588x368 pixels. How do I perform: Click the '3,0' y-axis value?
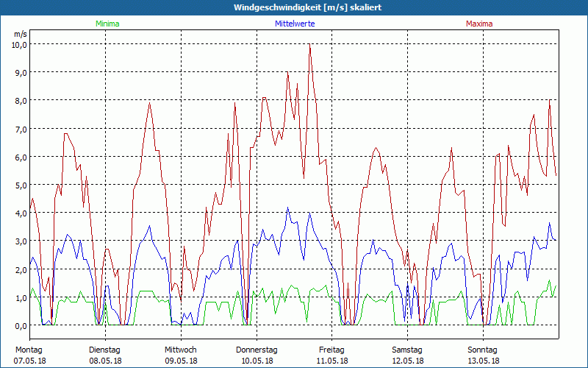click(21, 241)
